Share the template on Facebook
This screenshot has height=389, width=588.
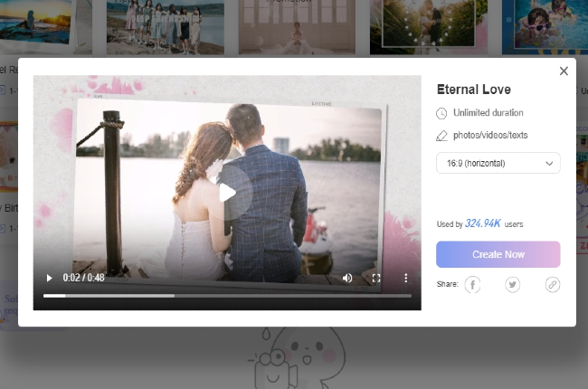point(472,284)
